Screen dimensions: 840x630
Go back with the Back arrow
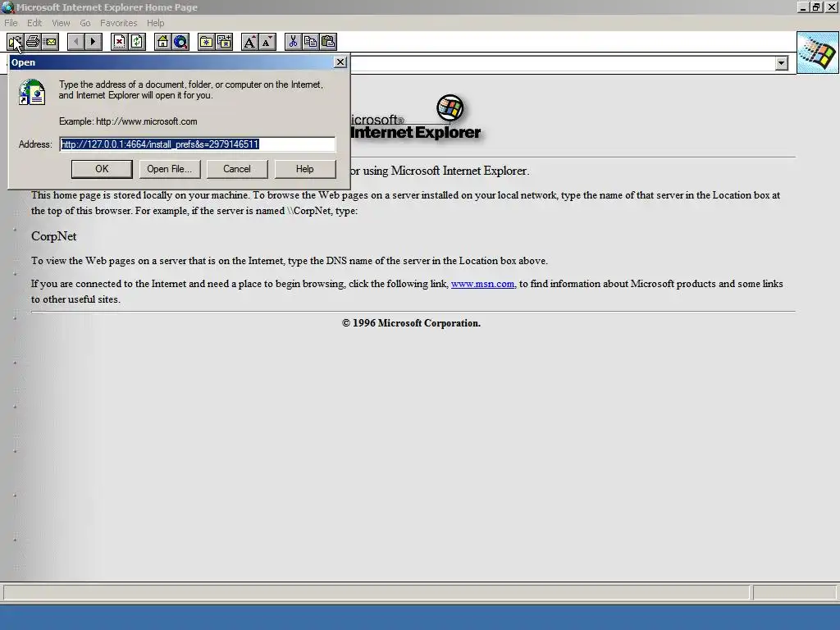click(x=76, y=42)
